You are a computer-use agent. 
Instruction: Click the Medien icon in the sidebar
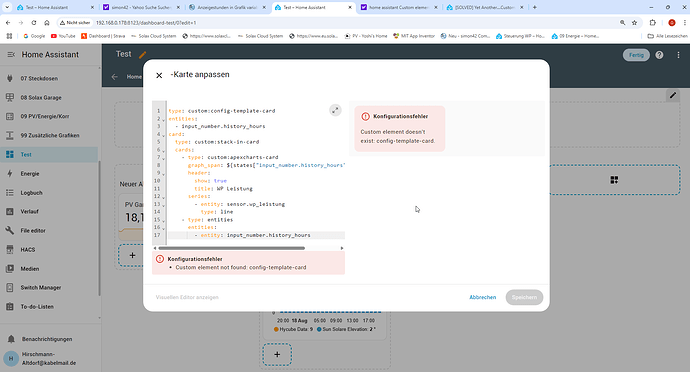point(10,269)
